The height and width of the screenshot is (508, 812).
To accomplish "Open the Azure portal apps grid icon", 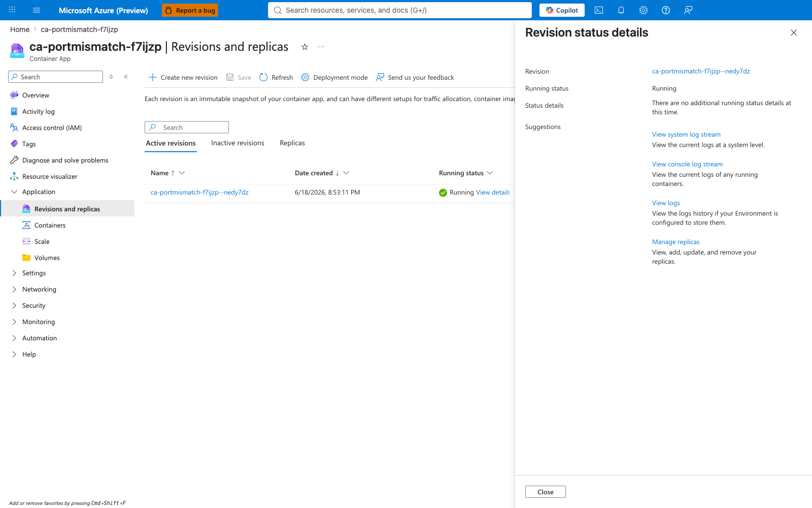I will coord(12,10).
